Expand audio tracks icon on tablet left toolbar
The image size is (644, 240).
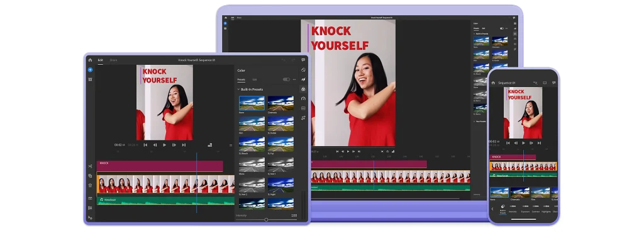tap(90, 198)
